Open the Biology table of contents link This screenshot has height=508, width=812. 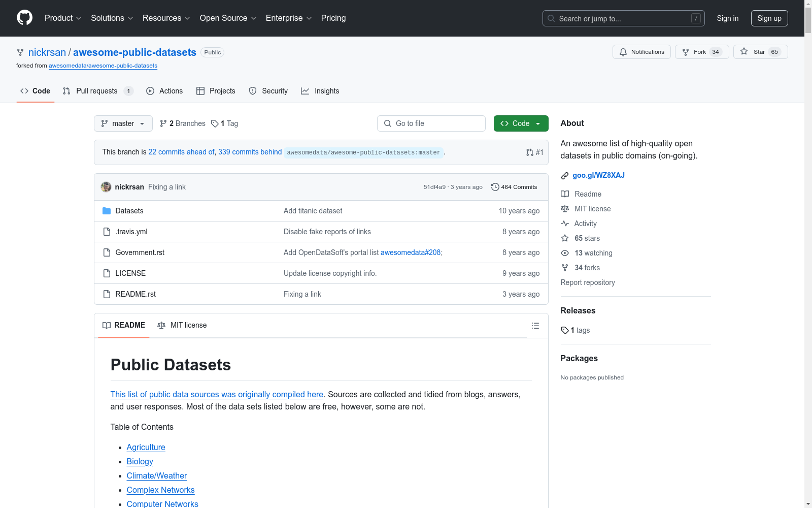pyautogui.click(x=140, y=461)
